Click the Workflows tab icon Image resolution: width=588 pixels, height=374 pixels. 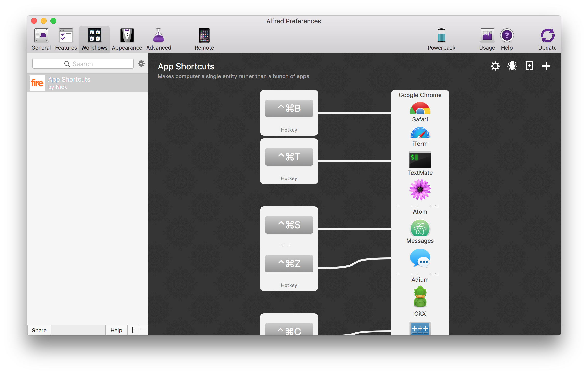(95, 36)
